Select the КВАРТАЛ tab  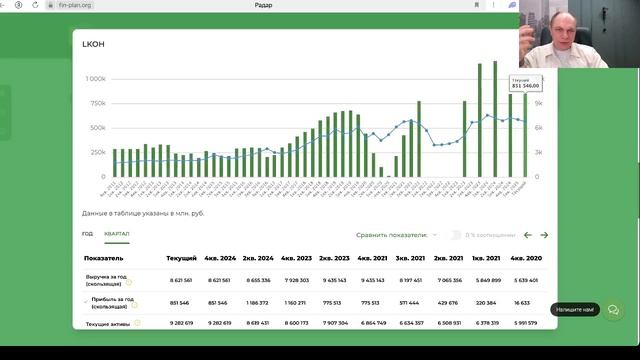117,234
